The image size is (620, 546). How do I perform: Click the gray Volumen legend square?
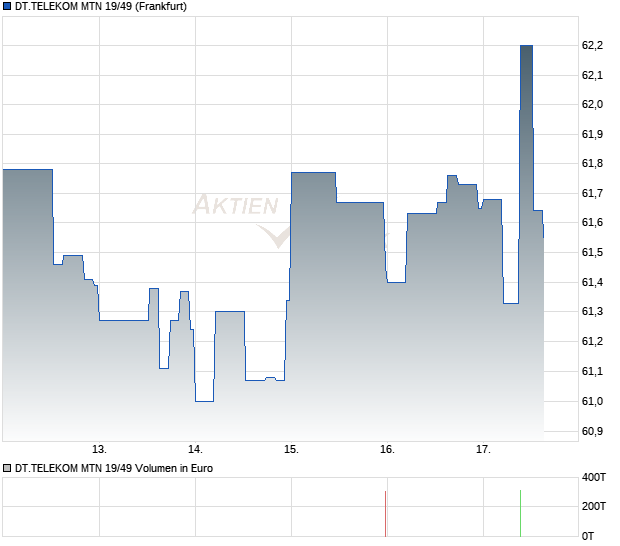tap(7, 469)
